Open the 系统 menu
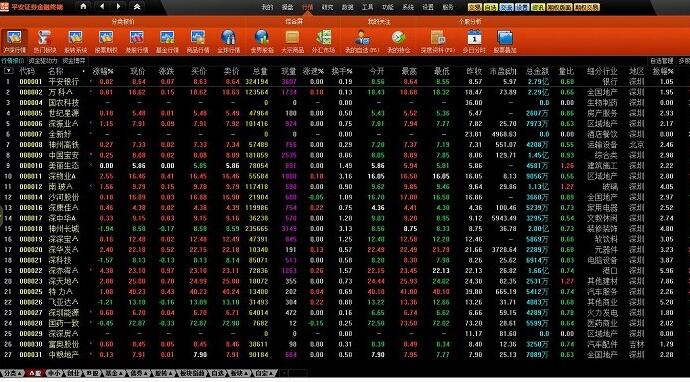The height and width of the screenshot is (382, 690). [408, 7]
